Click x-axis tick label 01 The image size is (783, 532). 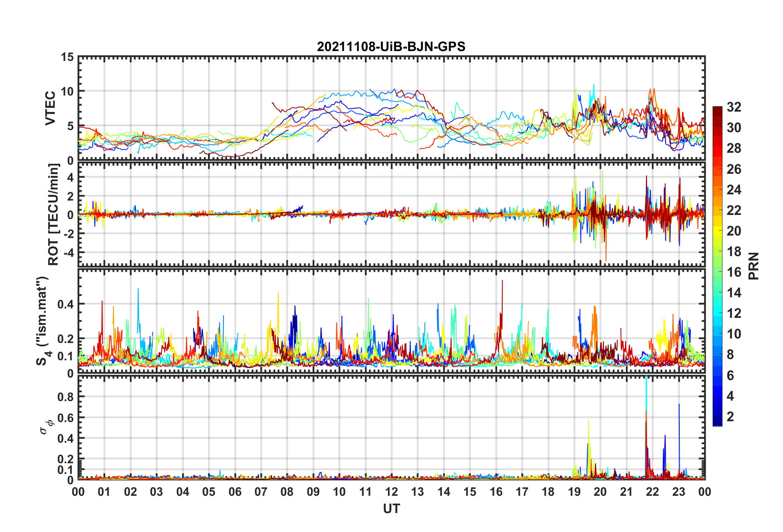[104, 492]
